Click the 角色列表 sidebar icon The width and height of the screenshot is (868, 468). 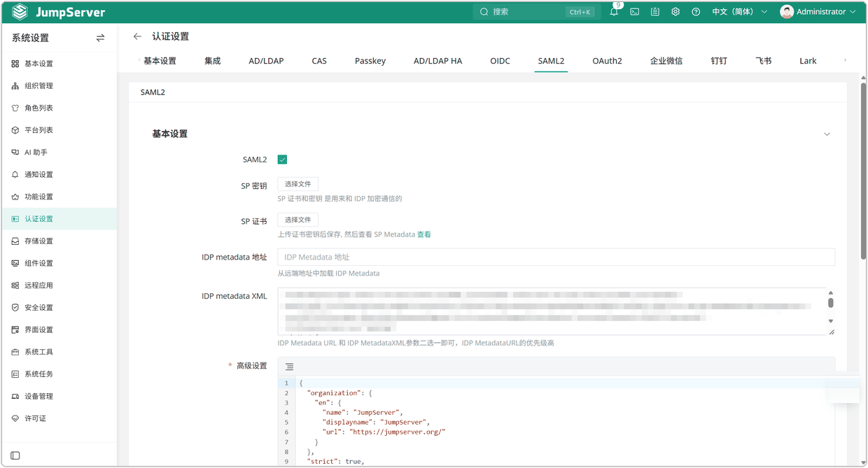point(15,108)
